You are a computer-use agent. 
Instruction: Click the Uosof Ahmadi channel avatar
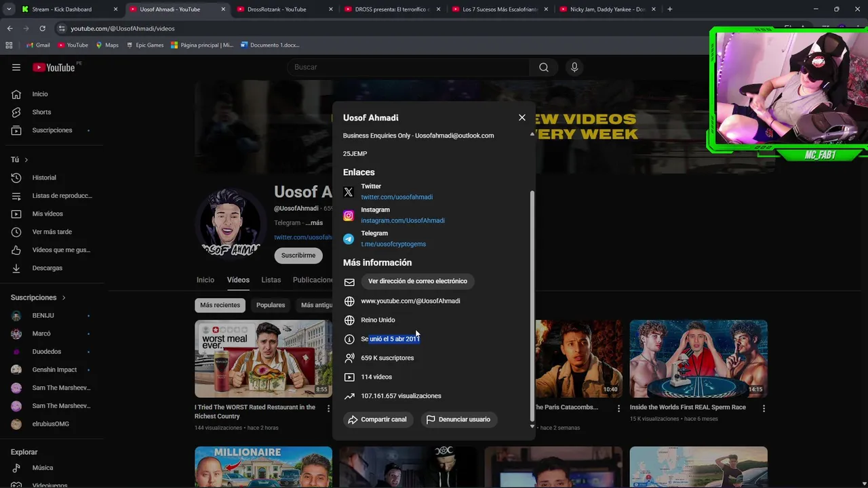pyautogui.click(x=231, y=223)
